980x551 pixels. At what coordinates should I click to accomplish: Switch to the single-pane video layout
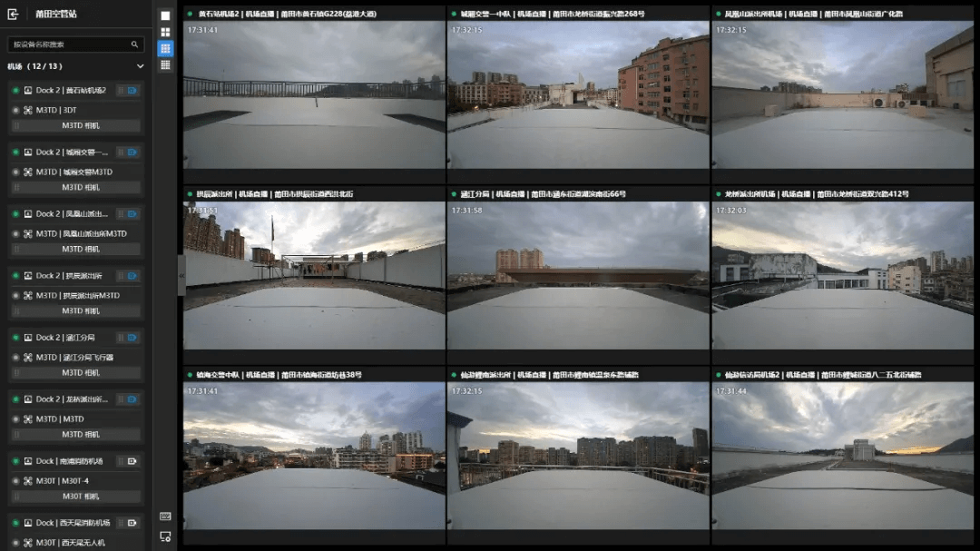tap(165, 15)
